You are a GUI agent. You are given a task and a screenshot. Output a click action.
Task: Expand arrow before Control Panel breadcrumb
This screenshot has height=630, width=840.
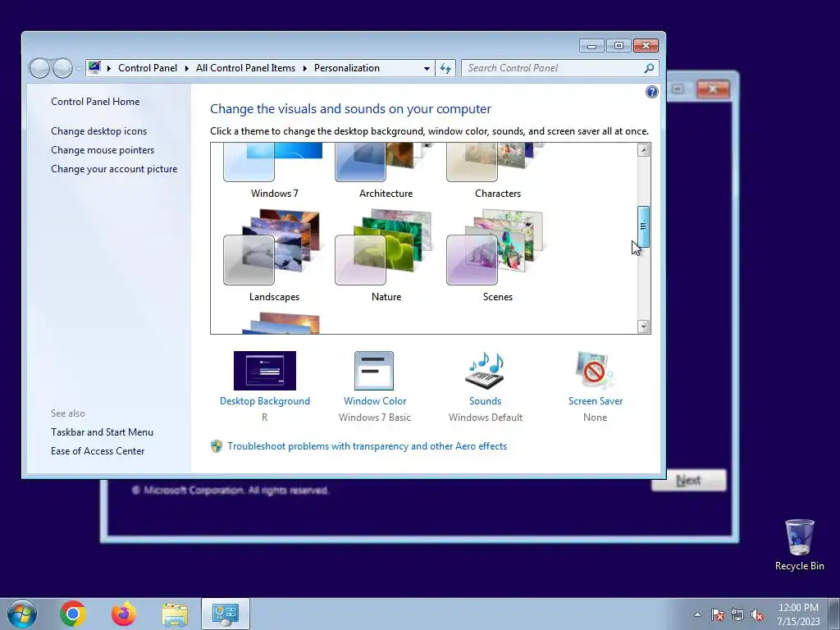point(109,68)
